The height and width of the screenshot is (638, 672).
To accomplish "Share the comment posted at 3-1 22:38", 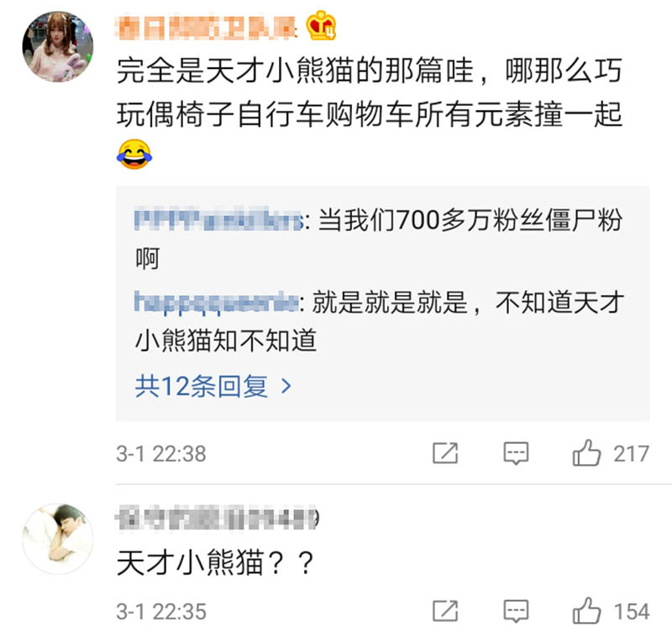I will [445, 453].
